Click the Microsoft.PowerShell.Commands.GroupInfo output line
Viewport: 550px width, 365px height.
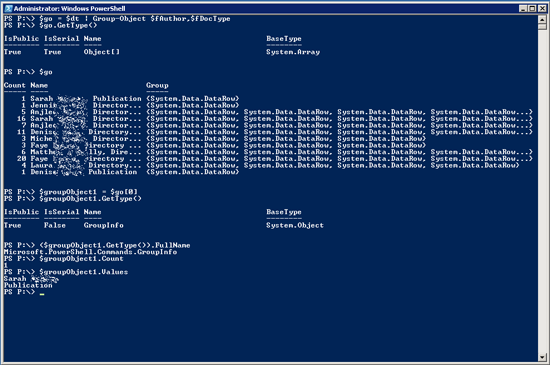(x=90, y=252)
